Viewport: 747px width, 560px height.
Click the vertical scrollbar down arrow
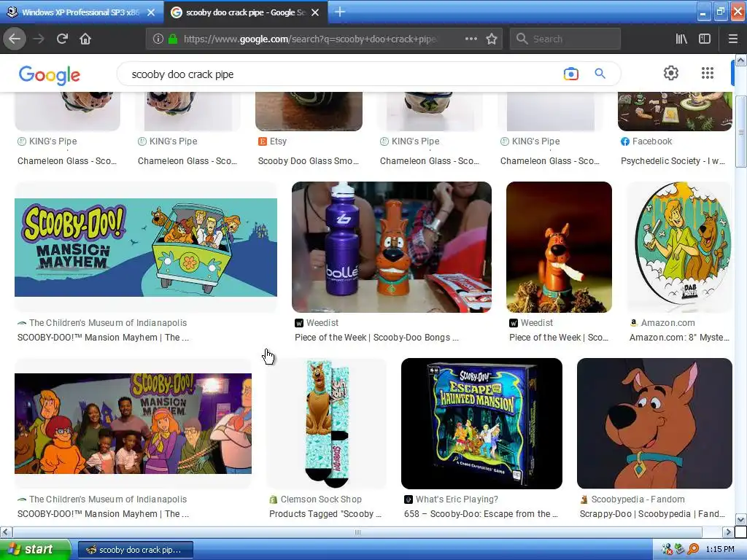tap(740, 519)
